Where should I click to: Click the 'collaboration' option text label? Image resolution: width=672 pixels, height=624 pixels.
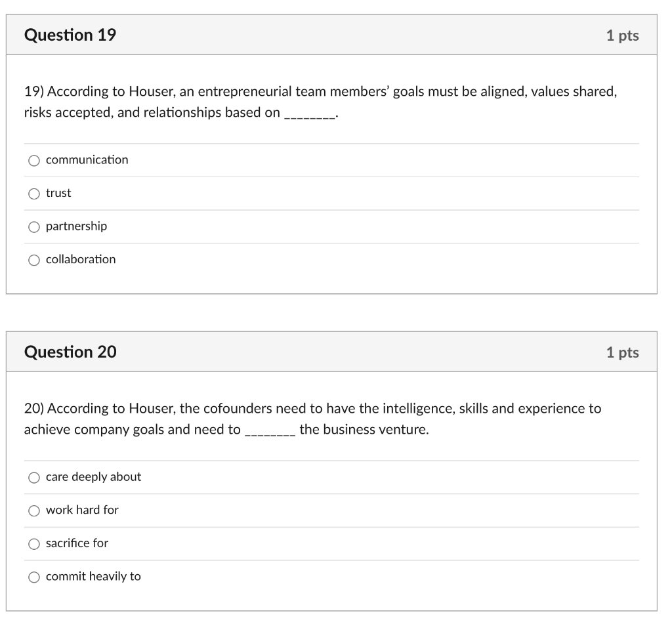[80, 260]
